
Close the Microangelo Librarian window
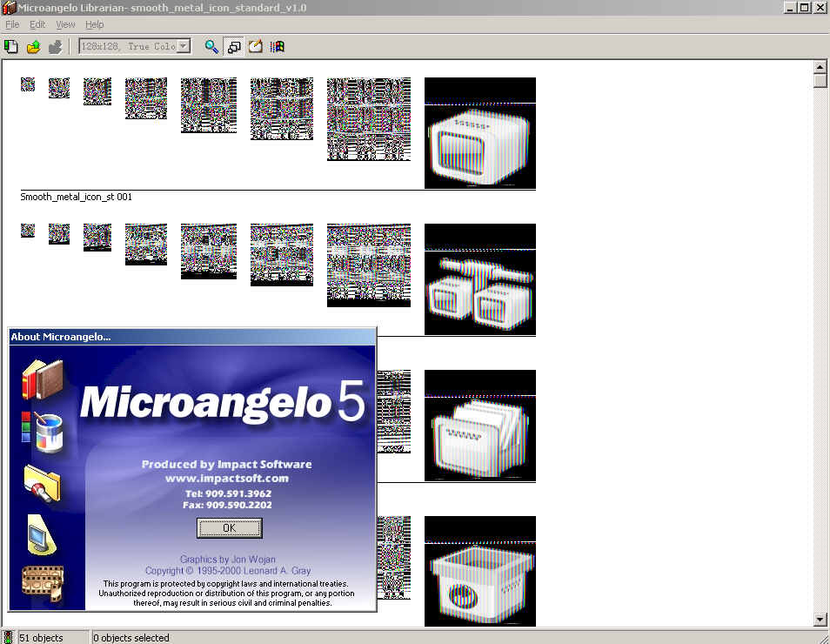pos(820,8)
